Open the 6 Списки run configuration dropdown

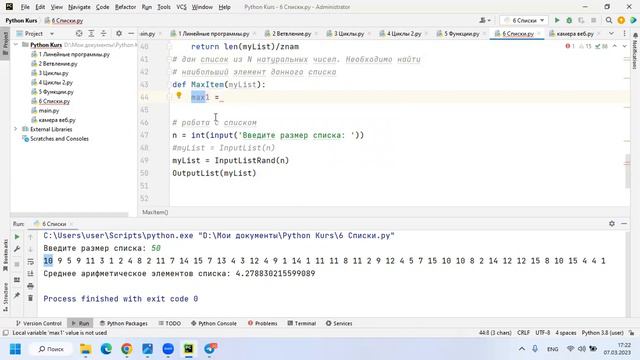coord(524,20)
